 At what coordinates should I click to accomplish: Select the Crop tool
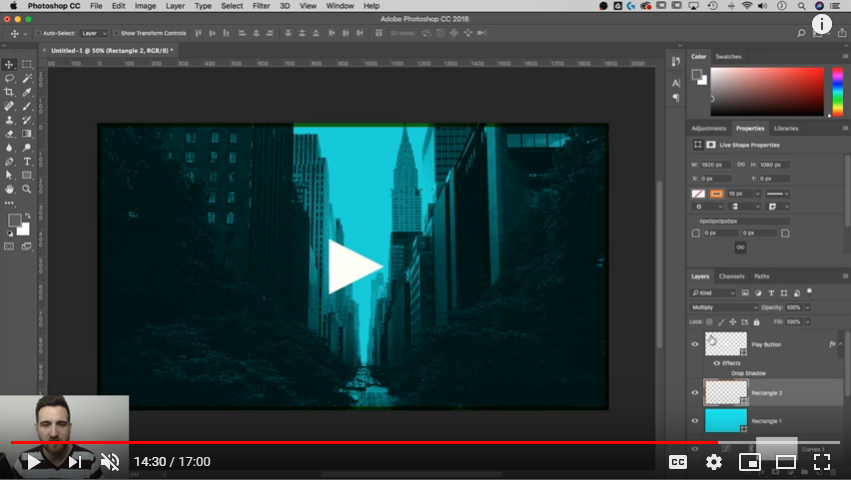click(x=9, y=92)
